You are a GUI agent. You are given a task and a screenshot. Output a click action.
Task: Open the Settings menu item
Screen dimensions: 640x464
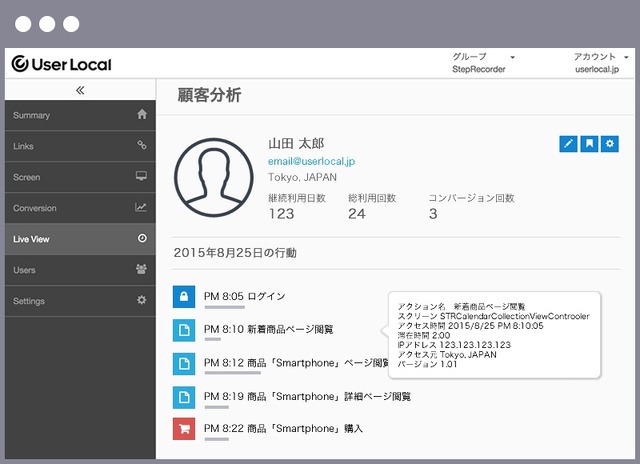pos(80,301)
